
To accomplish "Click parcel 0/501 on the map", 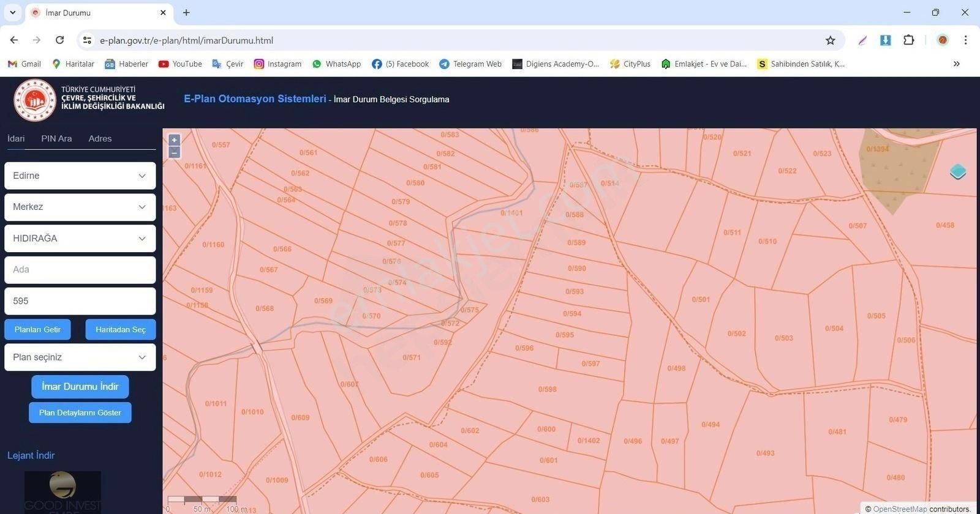I will click(x=701, y=299).
